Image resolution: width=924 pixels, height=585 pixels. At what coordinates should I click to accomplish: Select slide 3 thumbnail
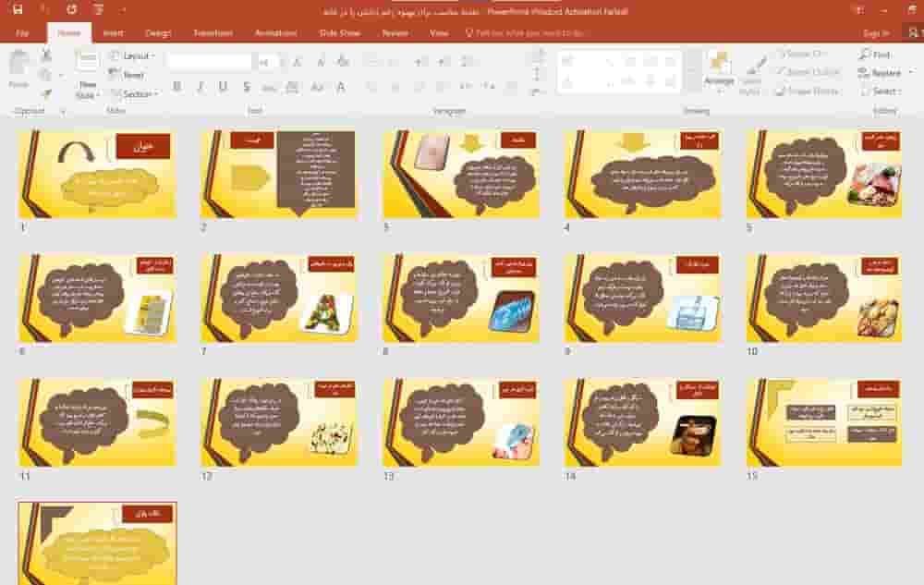click(461, 175)
